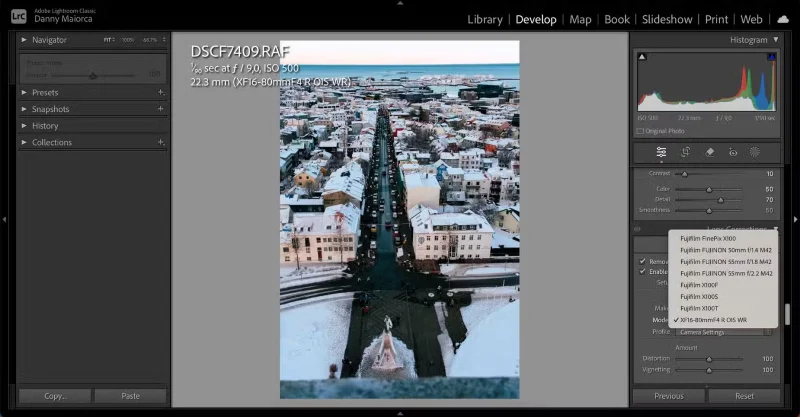Click the Vignetting amount slider
Image resolution: width=800 pixels, height=417 pixels.
[709, 369]
